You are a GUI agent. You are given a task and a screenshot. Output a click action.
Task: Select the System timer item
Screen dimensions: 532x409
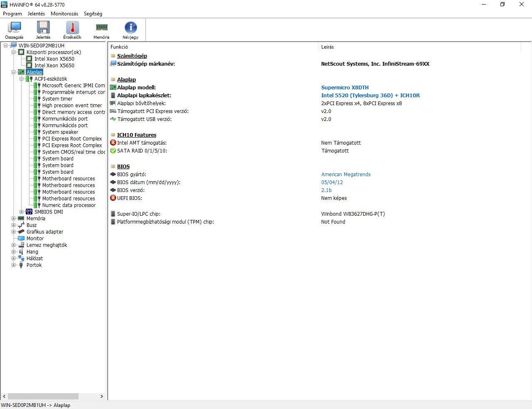tap(57, 99)
